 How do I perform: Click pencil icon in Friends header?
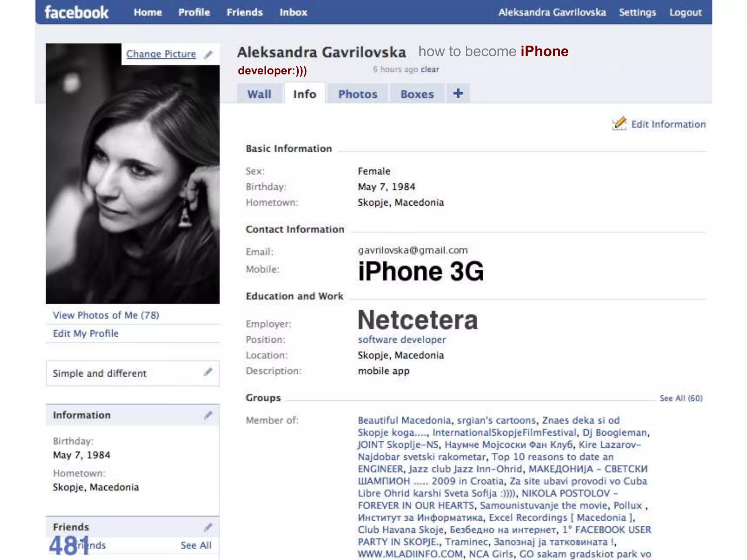click(x=208, y=527)
